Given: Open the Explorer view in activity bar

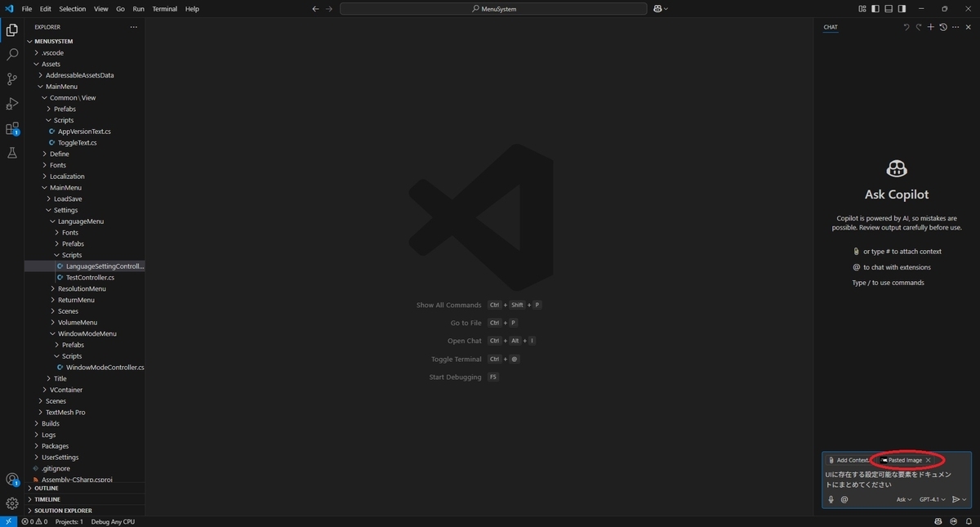Looking at the screenshot, I should click(x=12, y=30).
